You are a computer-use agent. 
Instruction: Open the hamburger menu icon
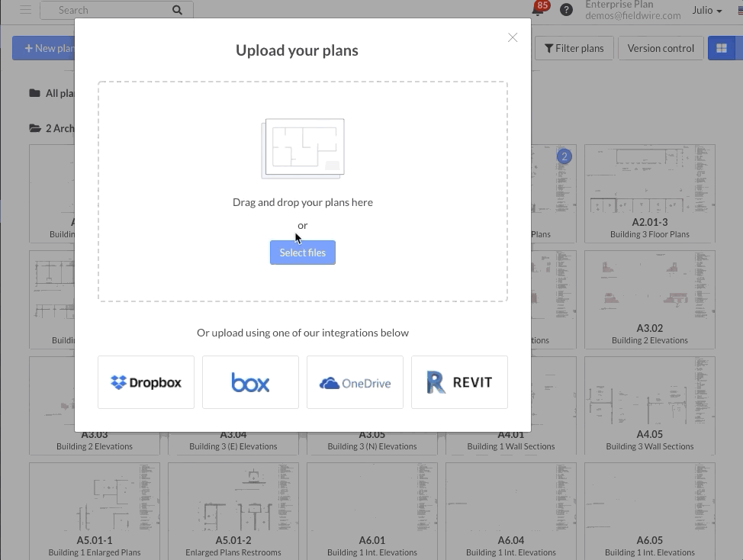tap(26, 9)
